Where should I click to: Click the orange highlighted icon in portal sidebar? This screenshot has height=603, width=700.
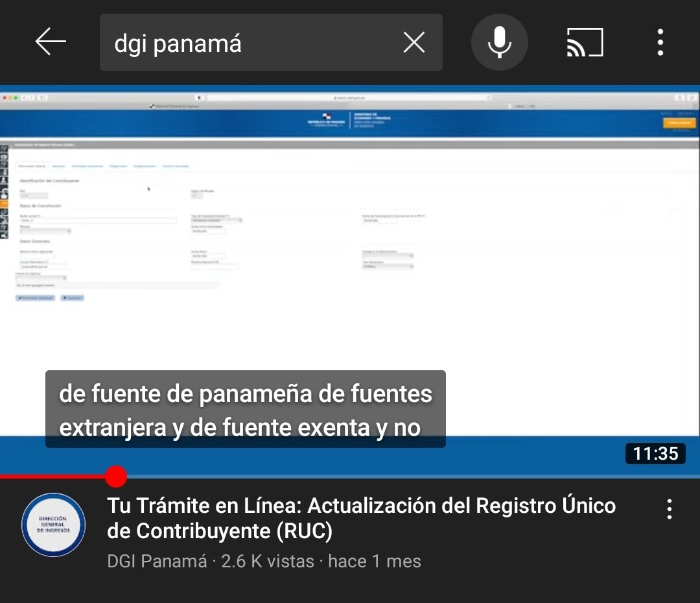pos(5,202)
